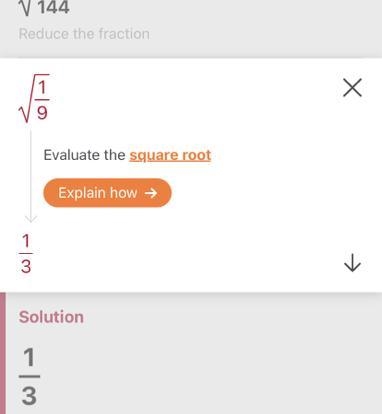Click the numerator 1 under the radical
This screenshot has height=414, width=382.
pyautogui.click(x=42, y=88)
